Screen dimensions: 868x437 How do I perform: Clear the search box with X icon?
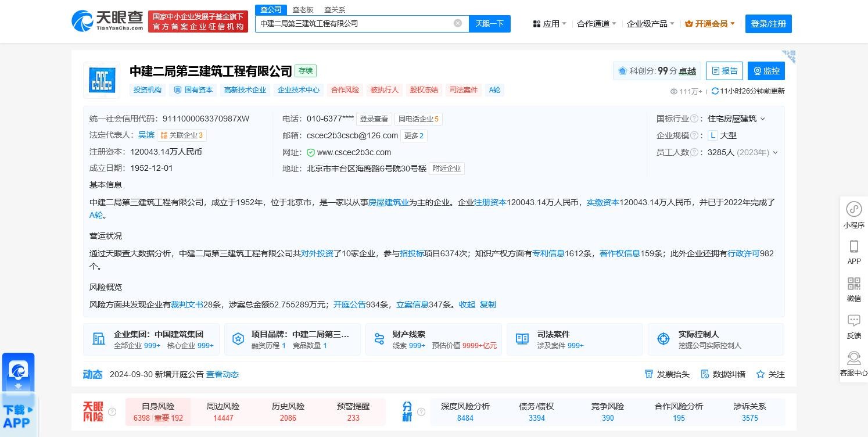point(458,23)
